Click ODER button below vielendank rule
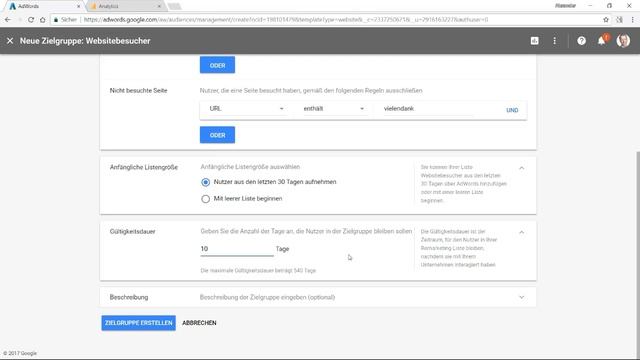This screenshot has width=640, height=360. coord(217,135)
